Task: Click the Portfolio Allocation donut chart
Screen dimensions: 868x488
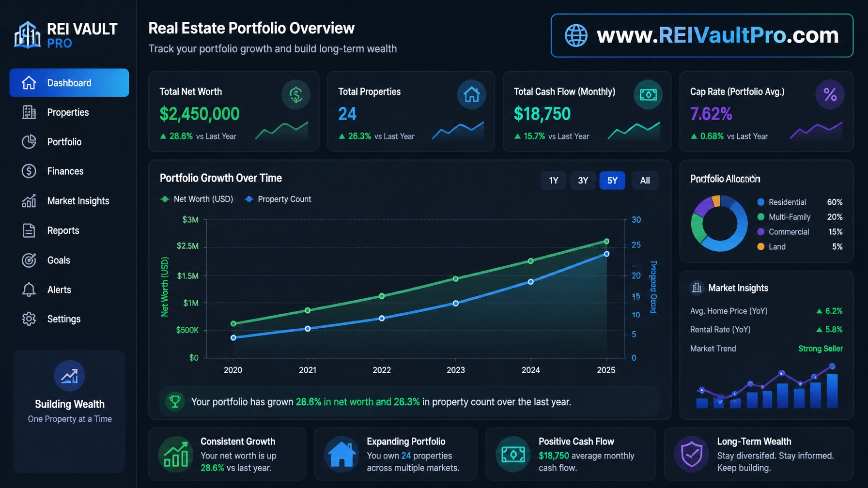Action: [x=719, y=223]
